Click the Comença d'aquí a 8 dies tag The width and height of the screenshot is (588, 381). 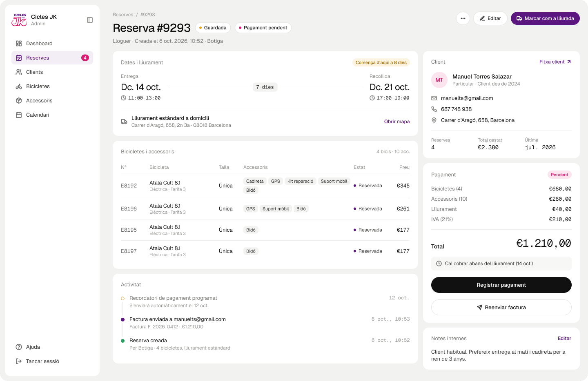coord(381,62)
